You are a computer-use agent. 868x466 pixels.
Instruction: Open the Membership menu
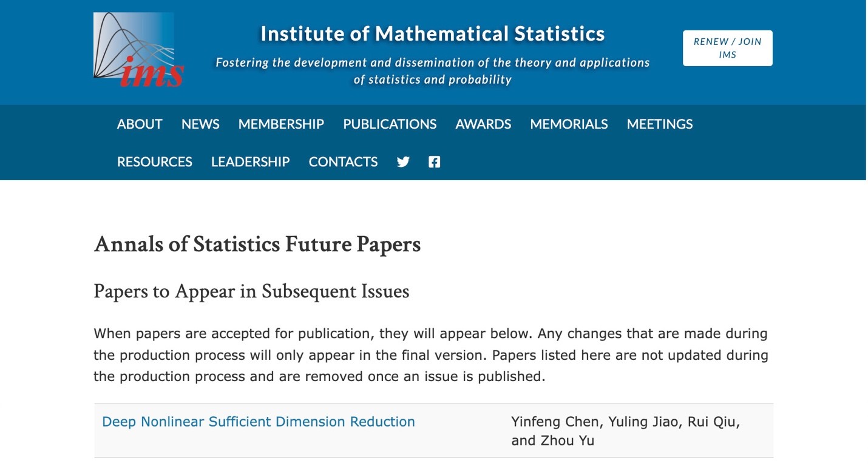point(281,124)
